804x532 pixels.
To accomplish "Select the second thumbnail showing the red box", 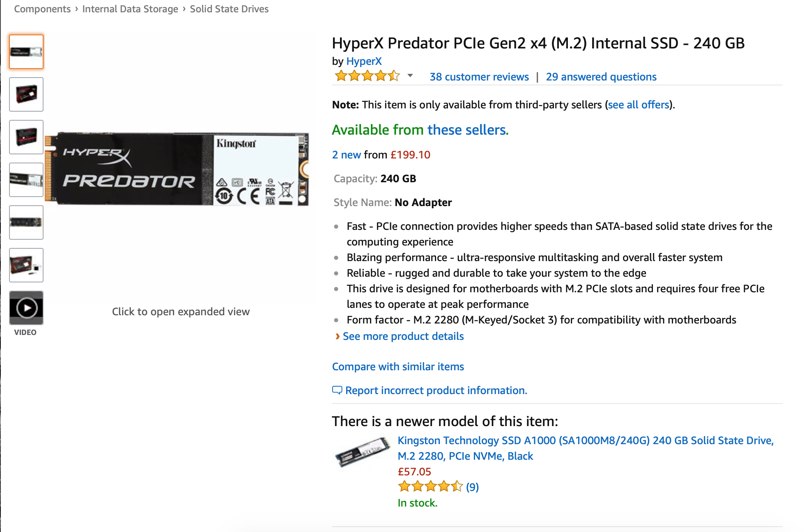I will tap(26, 94).
